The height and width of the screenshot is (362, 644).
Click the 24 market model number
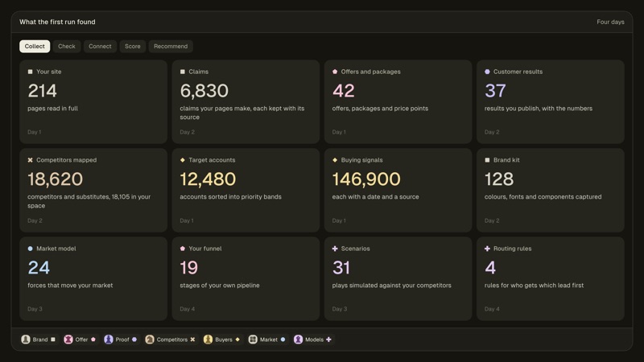[x=39, y=268]
